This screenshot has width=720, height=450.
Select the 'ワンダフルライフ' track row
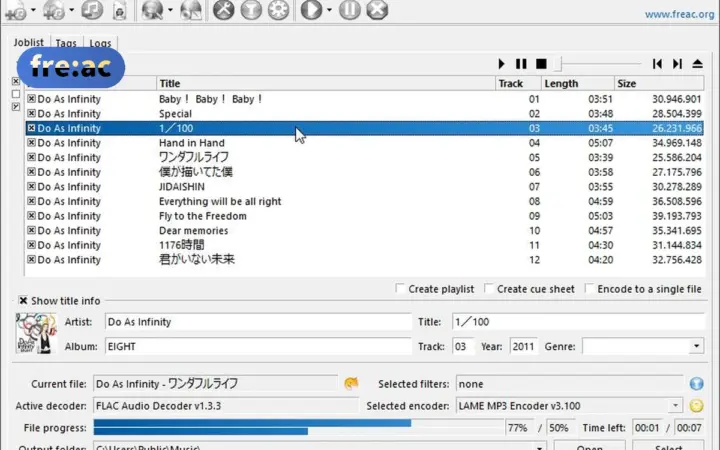tap(365, 157)
